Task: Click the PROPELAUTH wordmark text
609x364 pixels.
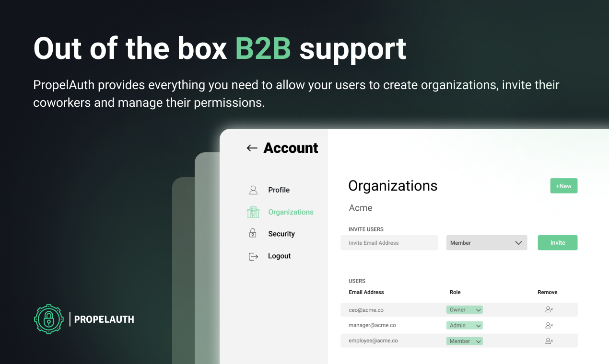Action: point(104,319)
